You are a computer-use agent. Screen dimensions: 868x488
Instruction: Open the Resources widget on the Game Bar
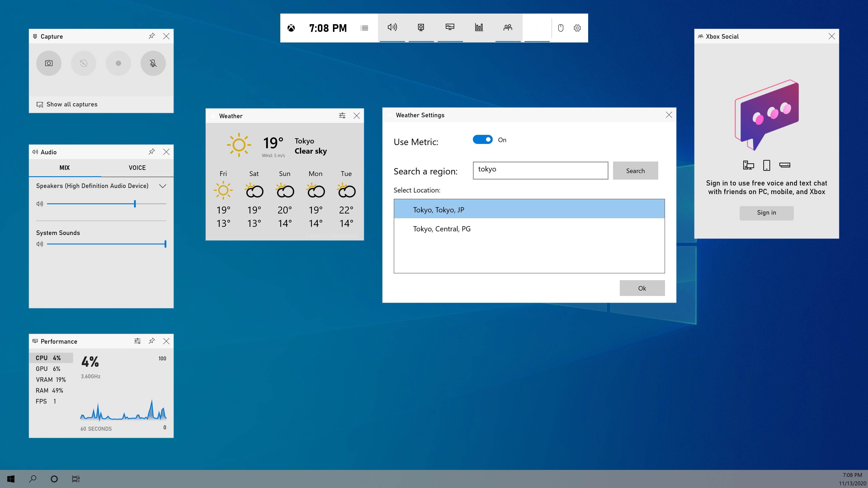479,28
